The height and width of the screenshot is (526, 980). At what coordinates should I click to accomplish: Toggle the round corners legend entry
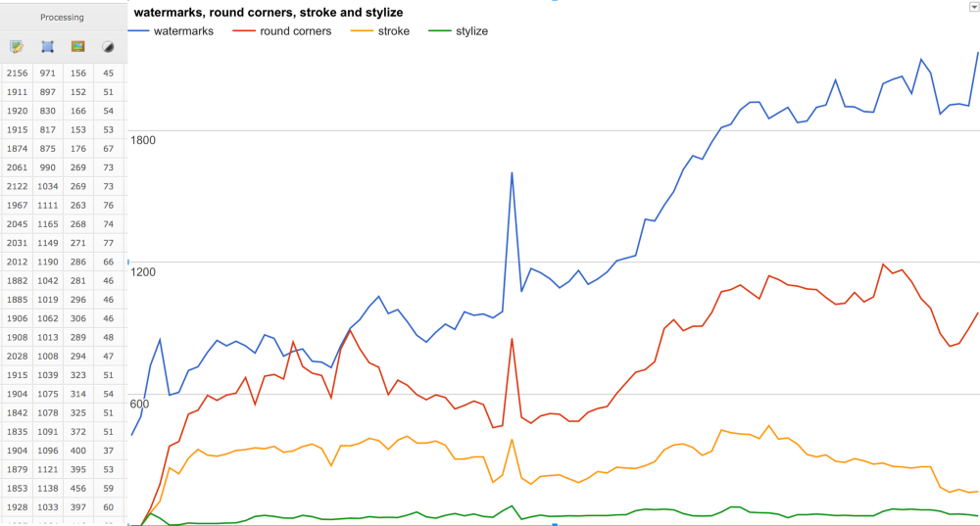pos(282,31)
